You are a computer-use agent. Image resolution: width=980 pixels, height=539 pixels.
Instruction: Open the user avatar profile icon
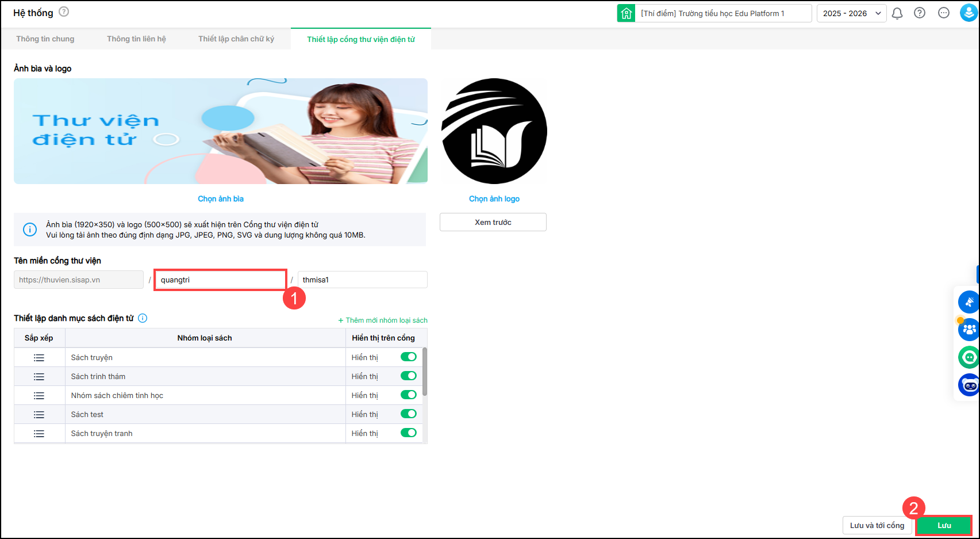969,13
